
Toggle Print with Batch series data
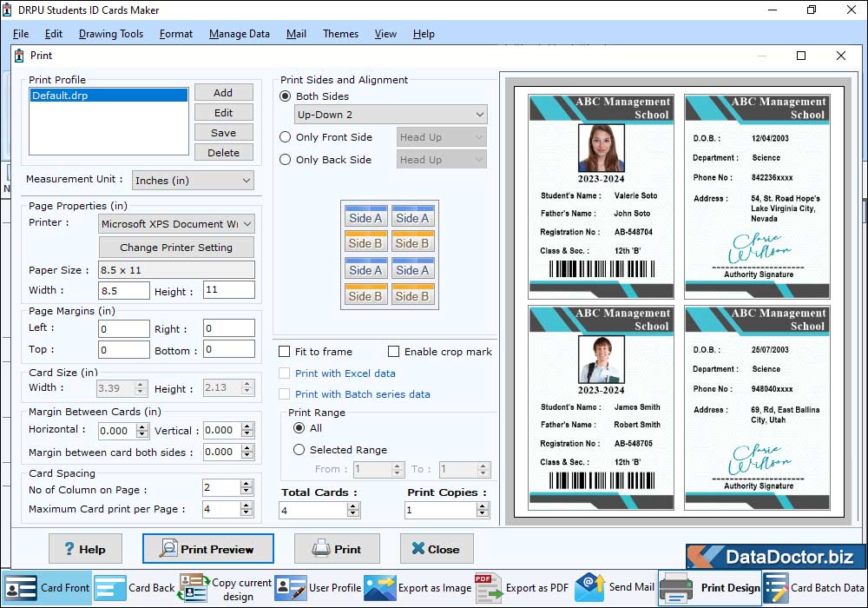coord(285,394)
